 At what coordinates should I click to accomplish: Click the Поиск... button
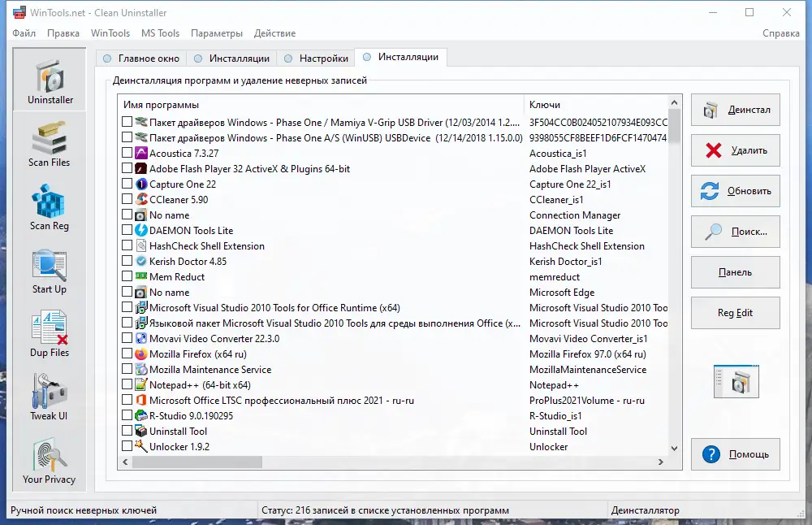736,232
